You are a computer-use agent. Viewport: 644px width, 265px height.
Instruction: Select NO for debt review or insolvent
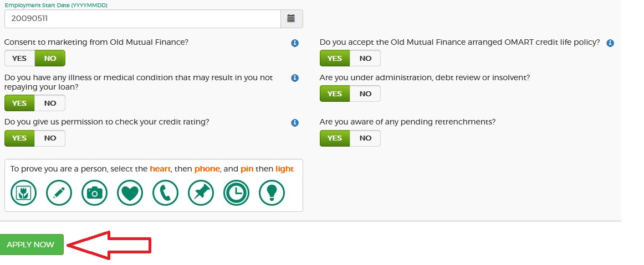[365, 93]
